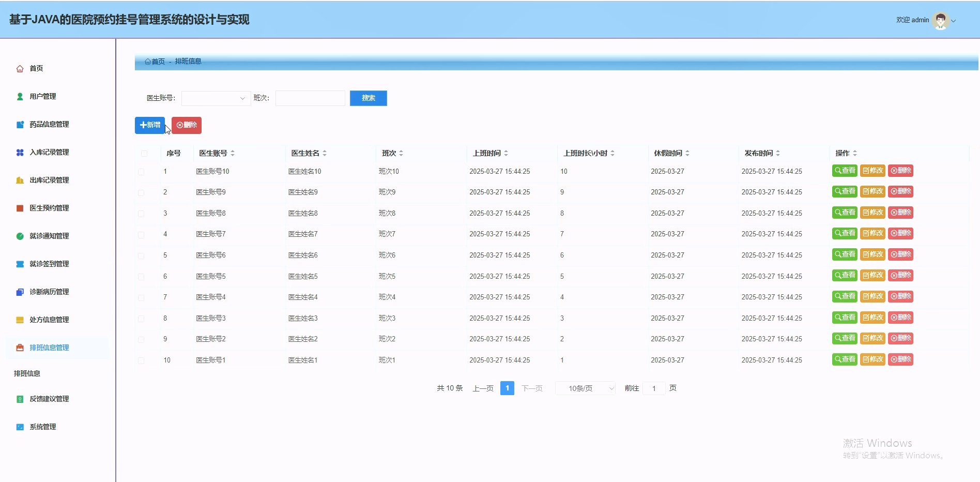Sort by 上班时间 column arrows

click(x=506, y=153)
